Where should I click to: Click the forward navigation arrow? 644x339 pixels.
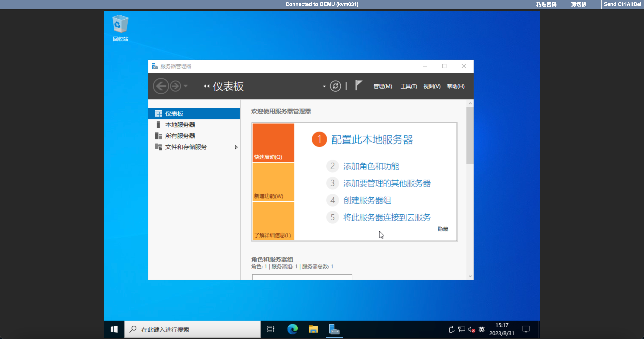coord(175,86)
